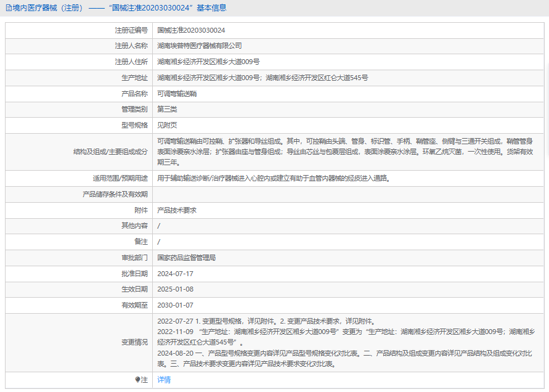Screen dimensions: 549x392
Task: Click the 生效日期 label
Action: coord(134,289)
